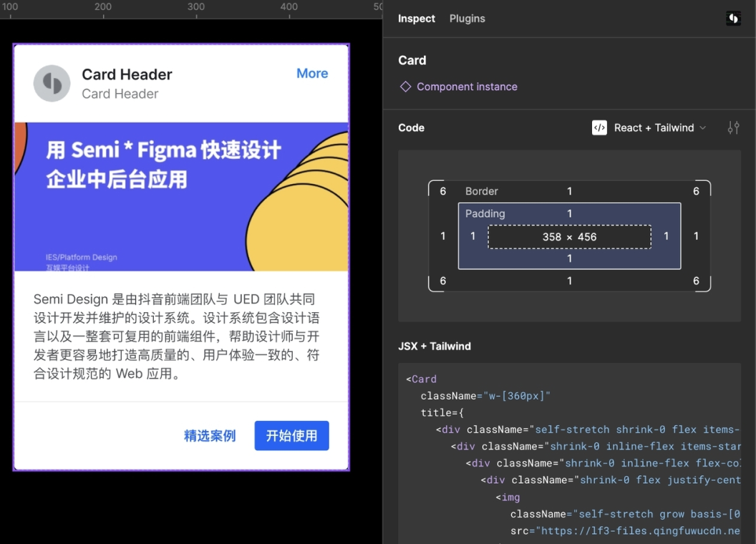Select the Semi Design description paragraph

tap(176, 336)
